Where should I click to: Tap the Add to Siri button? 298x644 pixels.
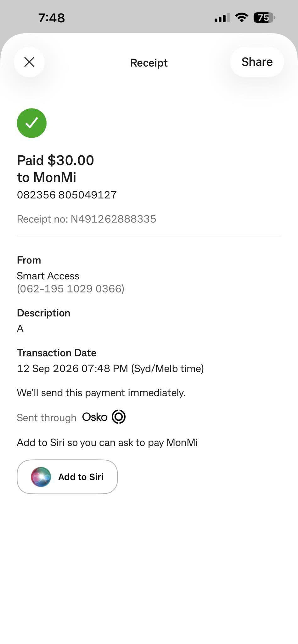point(67,477)
